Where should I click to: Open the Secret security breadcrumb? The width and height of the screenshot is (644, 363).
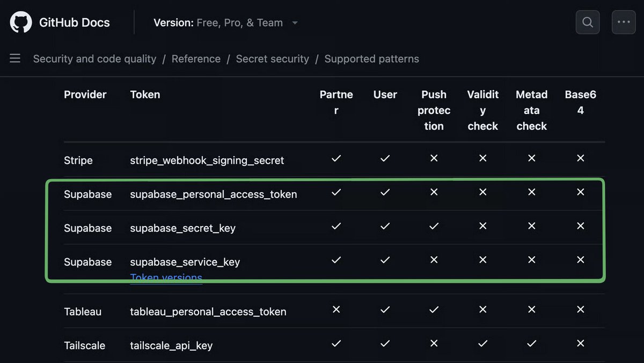point(273,59)
